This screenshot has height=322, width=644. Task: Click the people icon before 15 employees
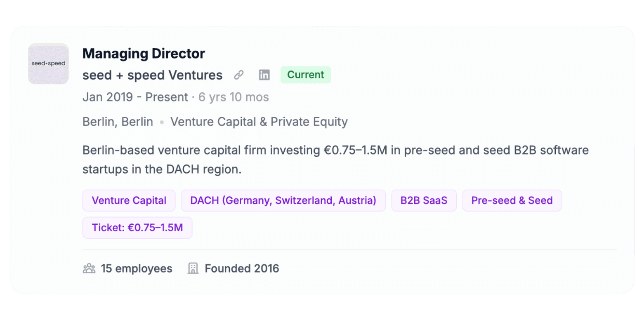click(x=89, y=268)
